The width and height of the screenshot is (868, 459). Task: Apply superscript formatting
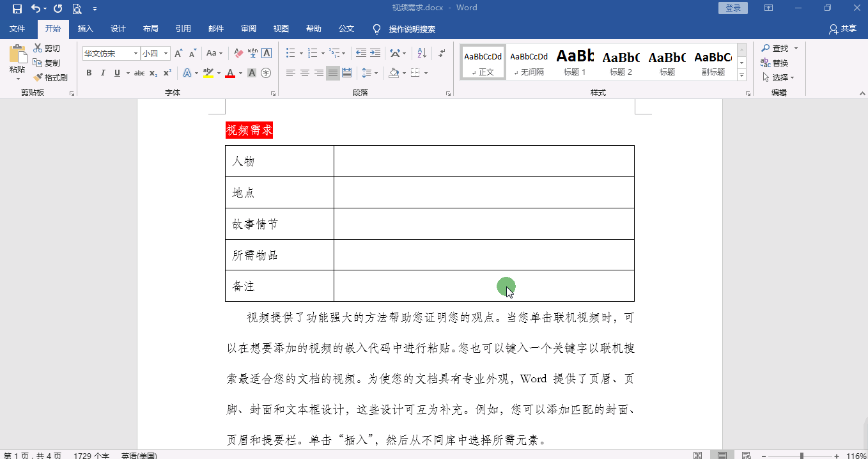167,73
